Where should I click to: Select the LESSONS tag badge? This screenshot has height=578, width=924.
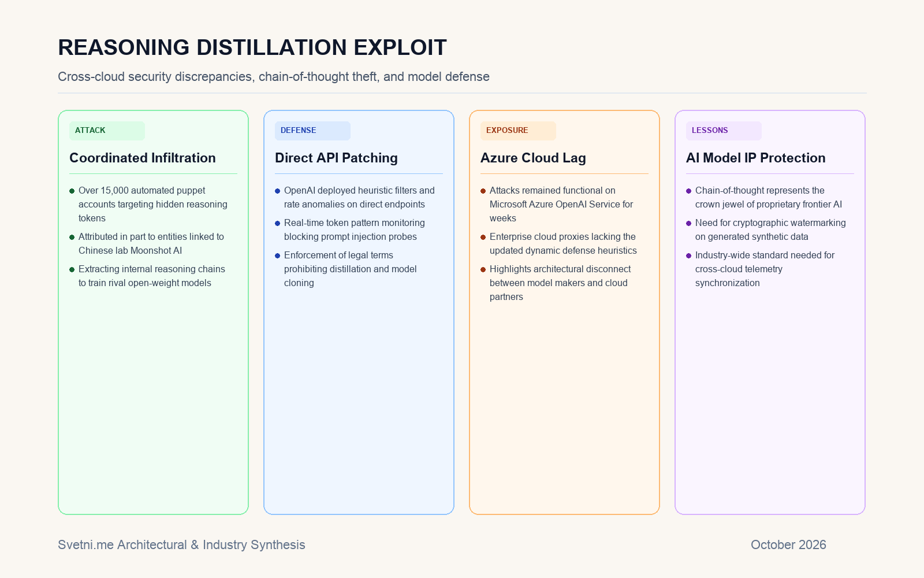pyautogui.click(x=724, y=131)
